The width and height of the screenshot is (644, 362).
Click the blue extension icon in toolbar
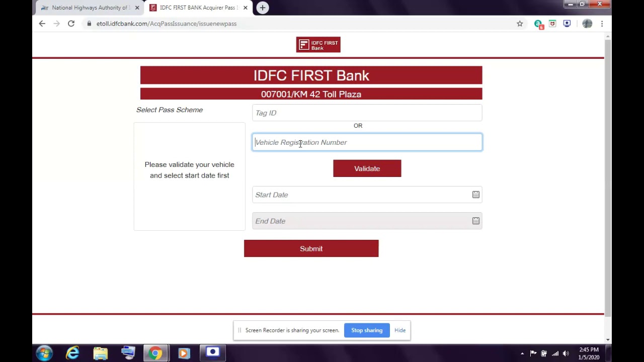(x=567, y=24)
